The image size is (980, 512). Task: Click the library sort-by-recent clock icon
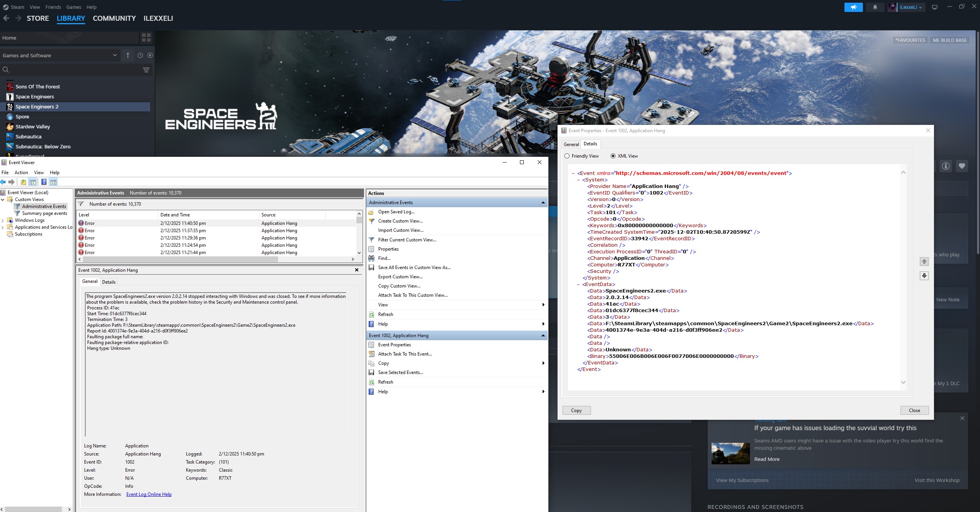point(140,55)
